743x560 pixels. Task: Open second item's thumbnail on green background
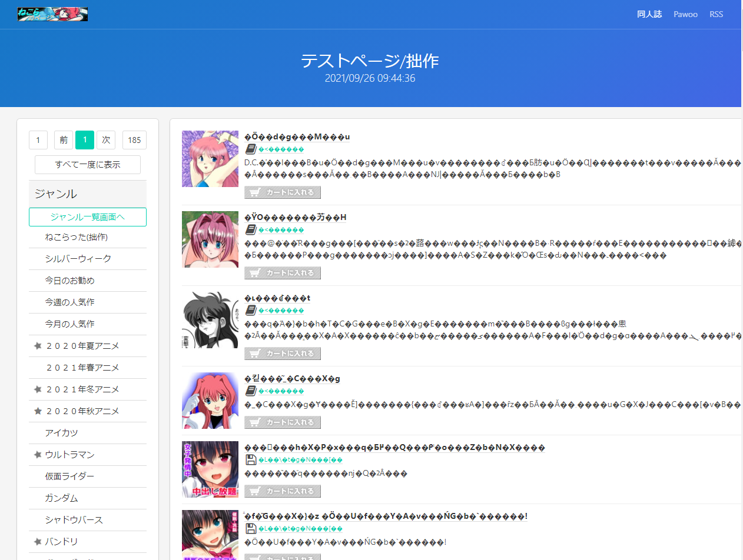[210, 239]
